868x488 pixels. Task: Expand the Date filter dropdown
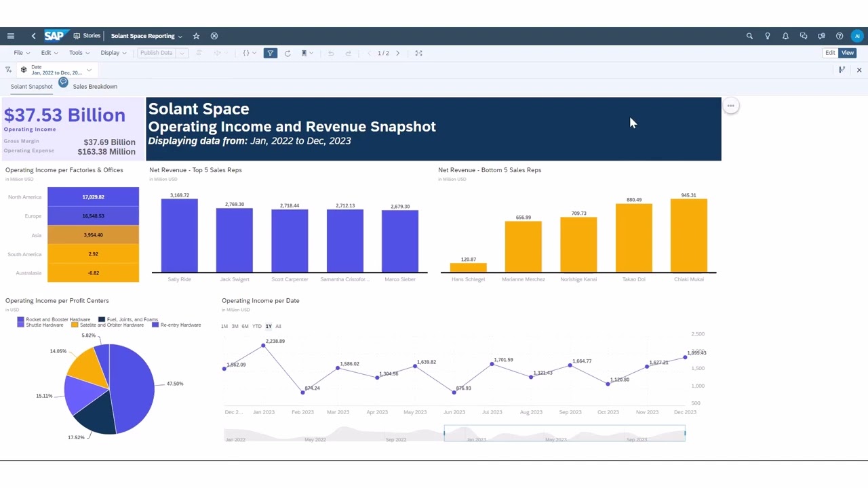[x=89, y=70]
